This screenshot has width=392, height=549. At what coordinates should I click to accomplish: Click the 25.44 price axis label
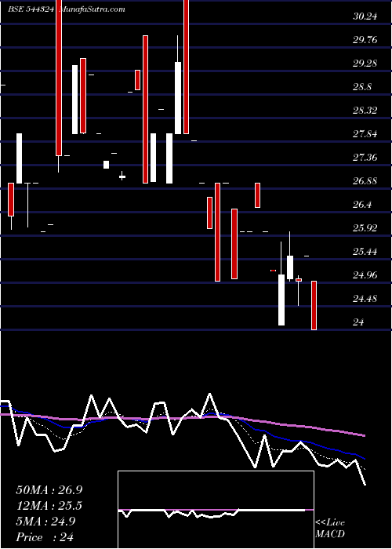365,252
